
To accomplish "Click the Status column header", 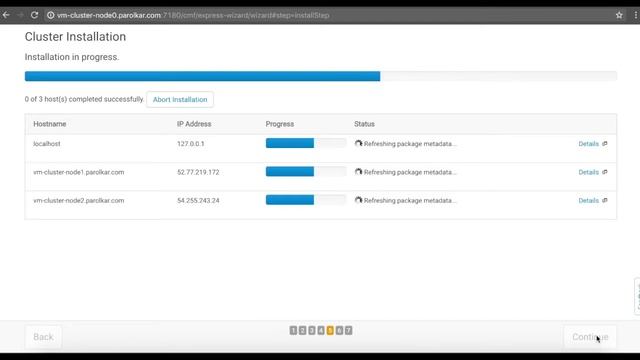I will (x=364, y=124).
